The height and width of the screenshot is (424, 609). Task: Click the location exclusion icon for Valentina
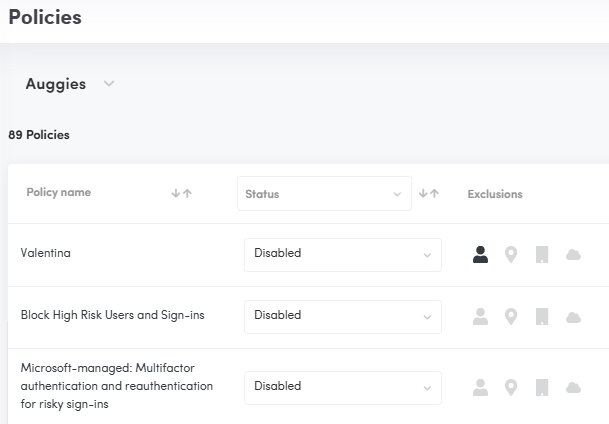coord(511,254)
